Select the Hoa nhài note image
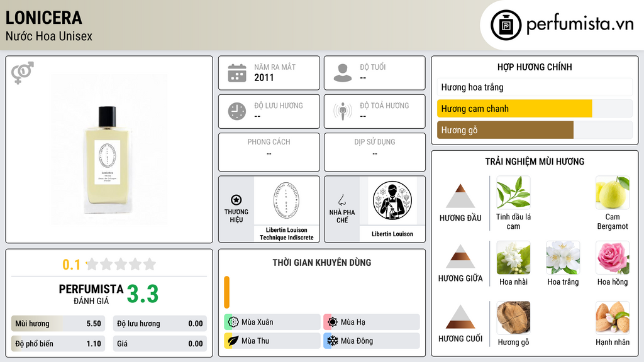644x362 pixels. click(x=513, y=257)
